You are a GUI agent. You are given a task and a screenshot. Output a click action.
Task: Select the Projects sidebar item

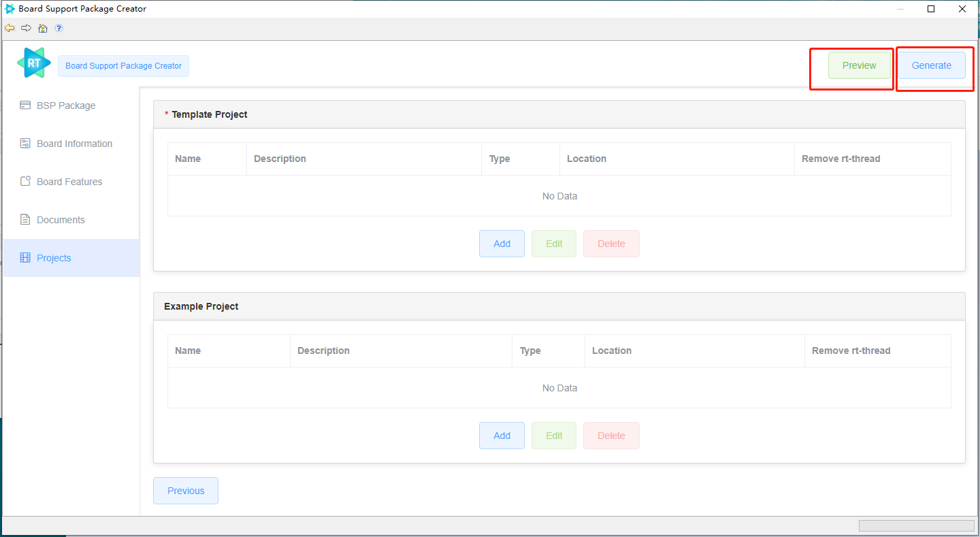click(x=54, y=258)
